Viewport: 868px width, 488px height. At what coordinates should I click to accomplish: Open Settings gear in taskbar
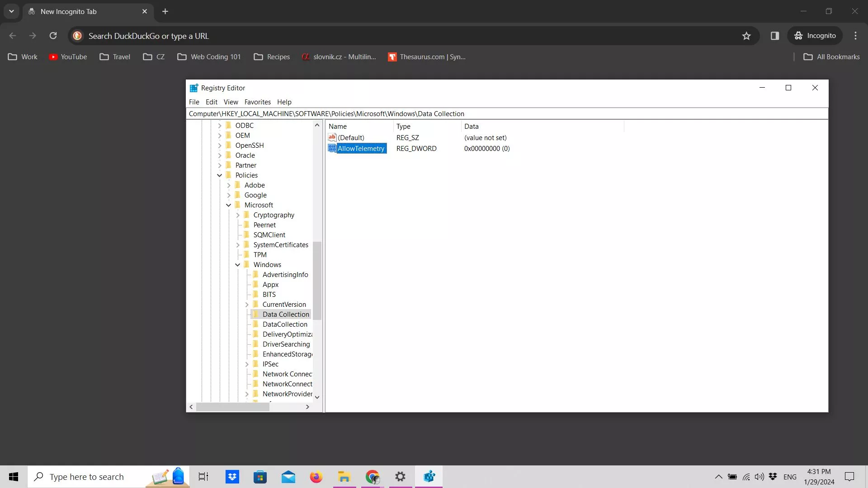click(401, 477)
